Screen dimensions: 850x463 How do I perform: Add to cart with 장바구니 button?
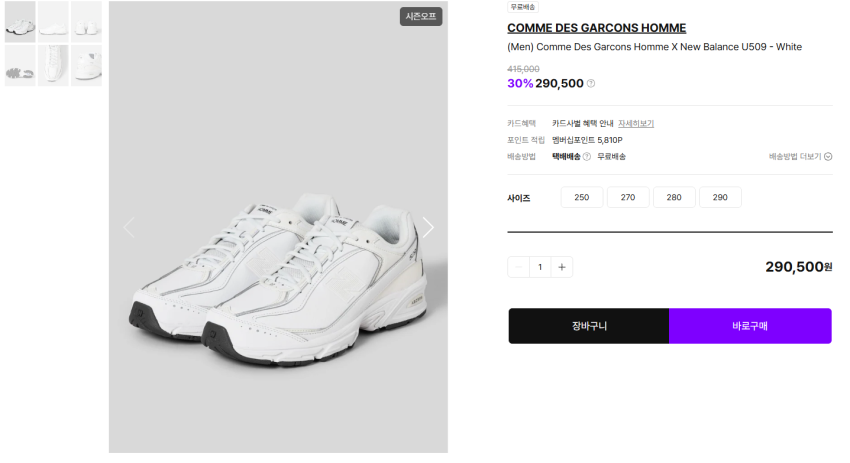click(x=589, y=326)
